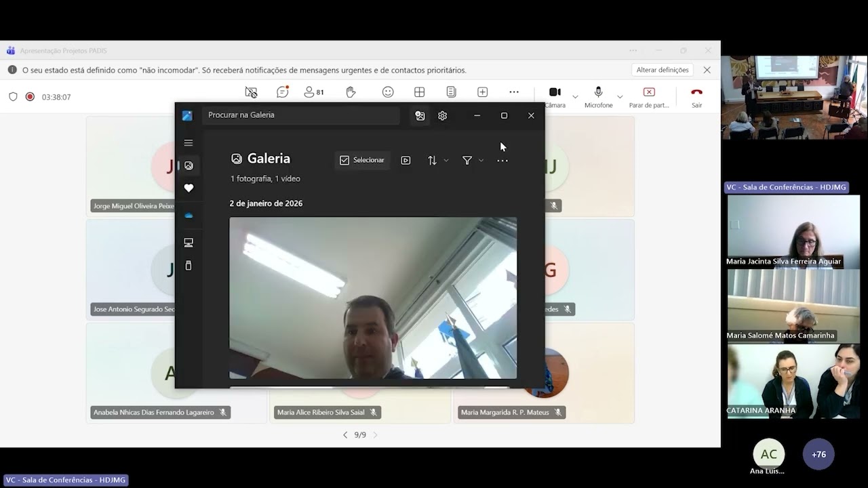Click Jorge Miguel Oliveira name label
This screenshot has height=488, width=868.
click(133, 206)
